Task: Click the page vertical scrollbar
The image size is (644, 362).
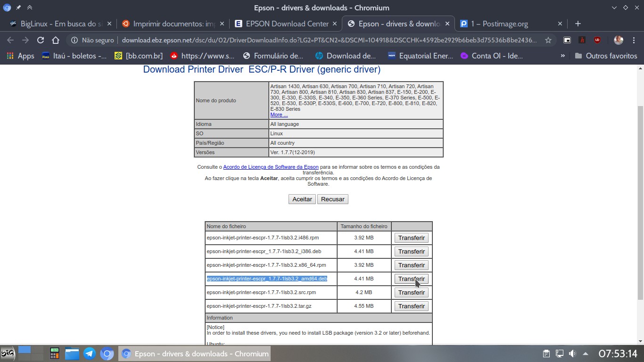Action: pos(640,203)
